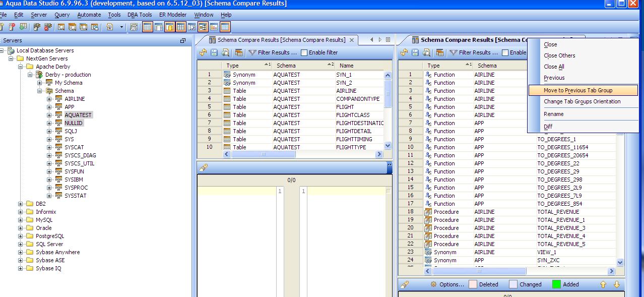Expand the Oracle folder
This screenshot has width=644, height=297.
(21, 228)
